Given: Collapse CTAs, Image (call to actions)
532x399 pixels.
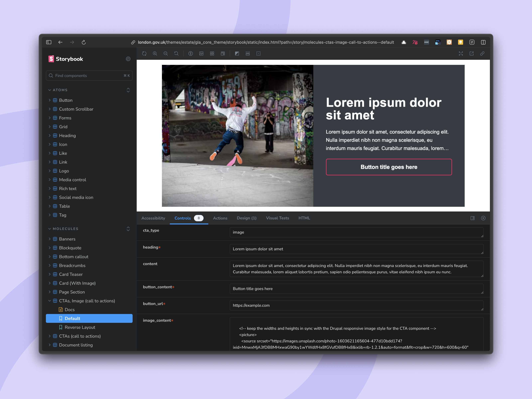Looking at the screenshot, I should [x=50, y=301].
